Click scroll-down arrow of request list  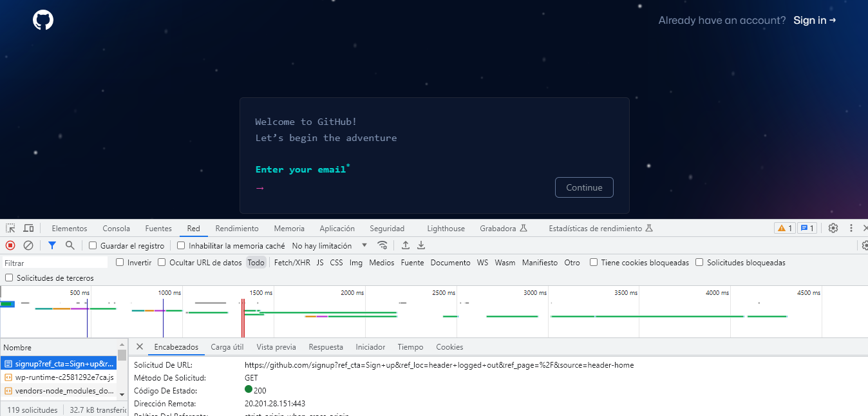tap(122, 394)
